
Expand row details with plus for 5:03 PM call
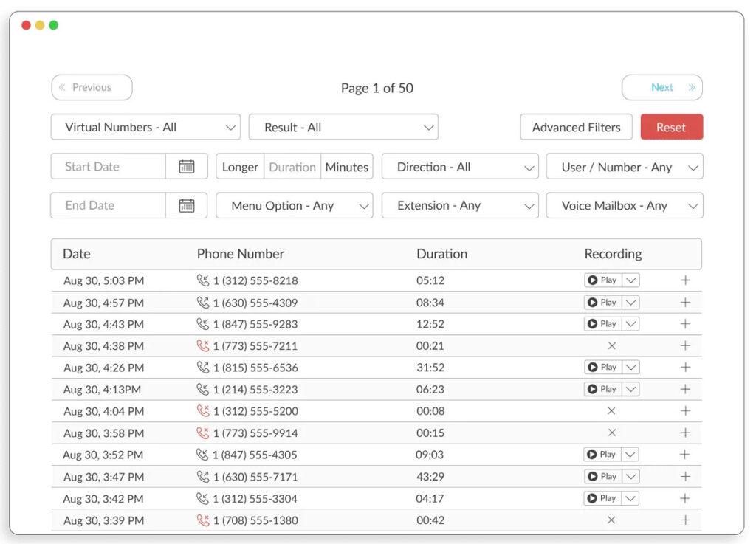(685, 280)
